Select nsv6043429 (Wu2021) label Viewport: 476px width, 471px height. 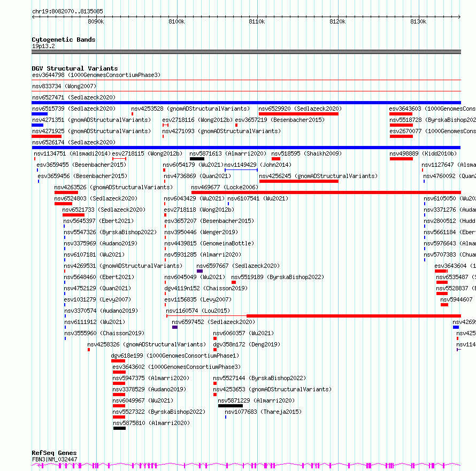(x=194, y=198)
